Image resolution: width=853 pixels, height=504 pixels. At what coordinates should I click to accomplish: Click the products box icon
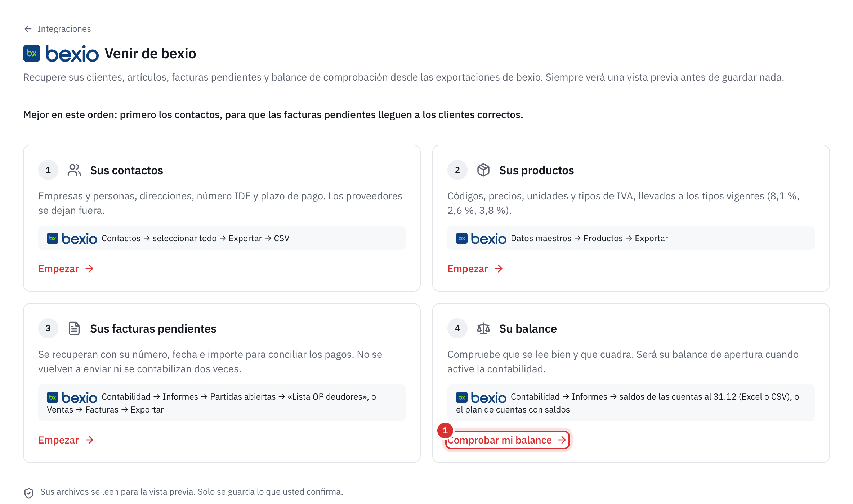483,170
